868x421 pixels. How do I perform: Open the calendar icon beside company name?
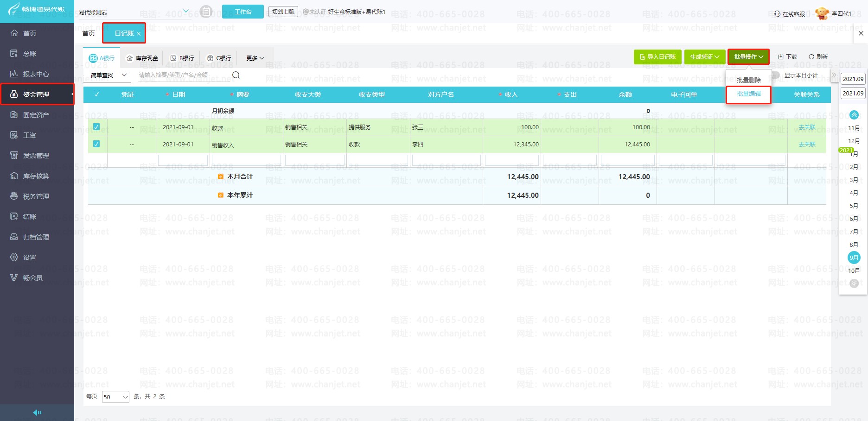[x=206, y=12]
